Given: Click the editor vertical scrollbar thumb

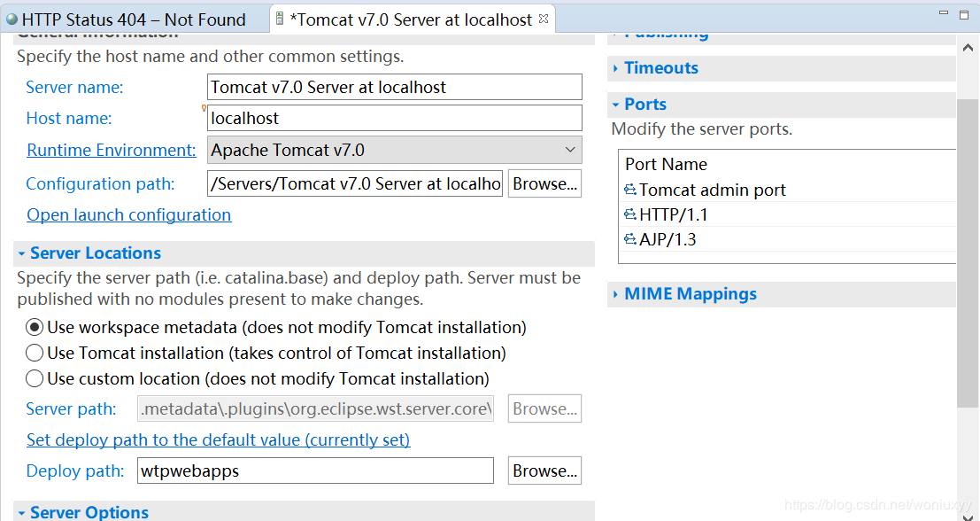Looking at the screenshot, I should [x=968, y=253].
